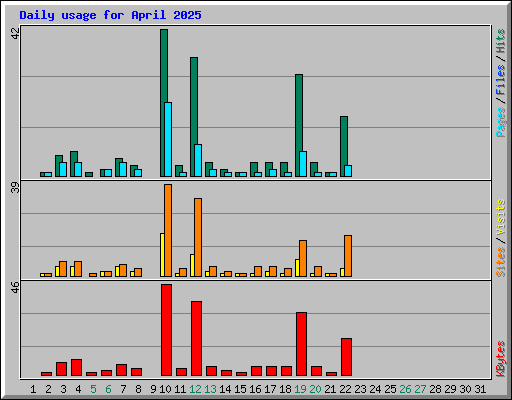This screenshot has height=400, width=512.
Task: Click the green weekend day 26 label
Action: [405, 389]
